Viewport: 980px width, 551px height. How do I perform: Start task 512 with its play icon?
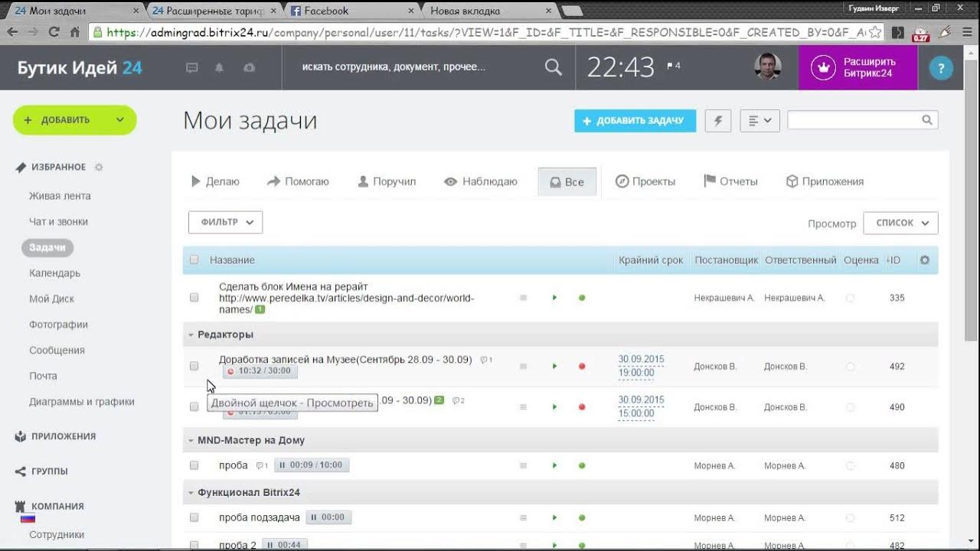tap(554, 518)
